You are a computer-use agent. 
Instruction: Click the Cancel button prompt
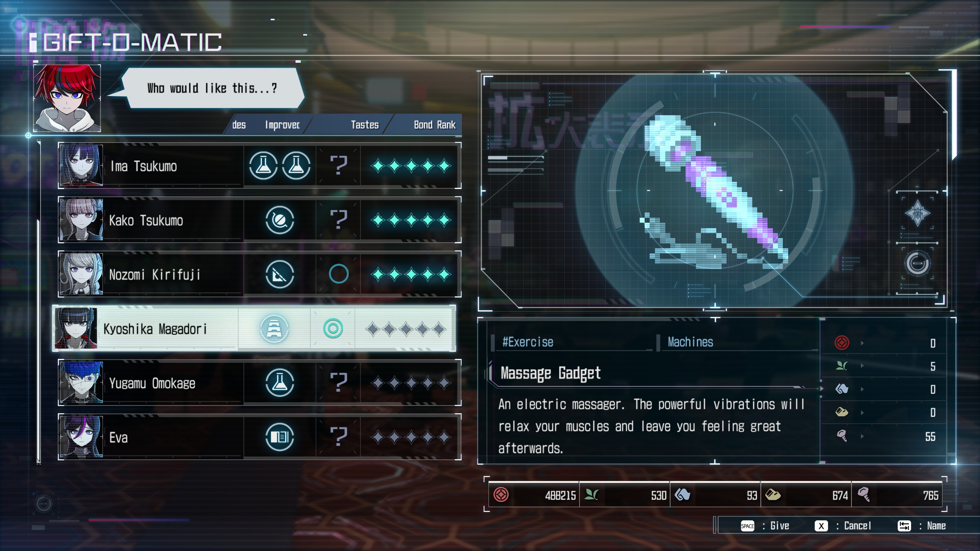pos(843,526)
